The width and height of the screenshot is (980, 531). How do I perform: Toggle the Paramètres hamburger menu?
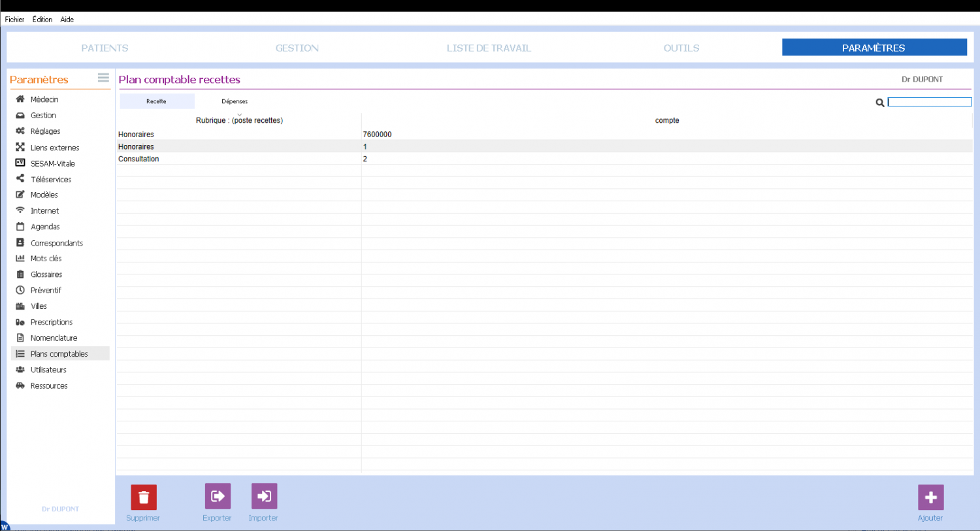pyautogui.click(x=103, y=77)
